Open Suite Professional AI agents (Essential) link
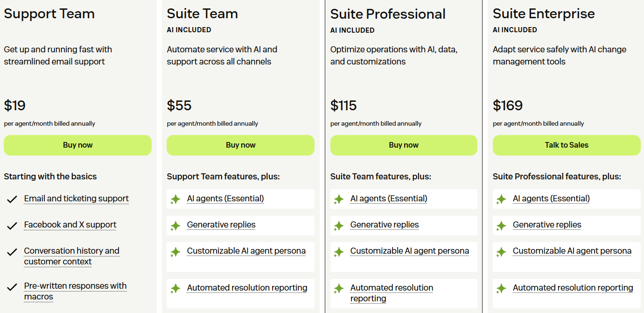 (x=389, y=199)
